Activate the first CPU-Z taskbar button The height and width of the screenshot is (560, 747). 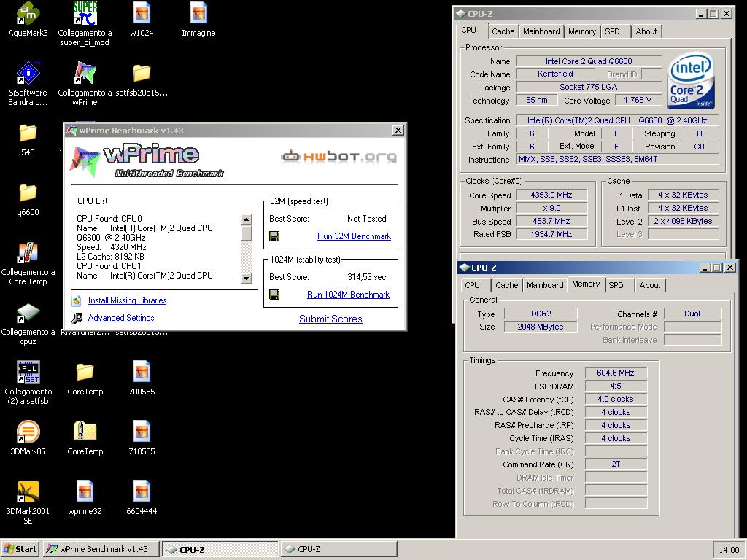tap(220, 549)
